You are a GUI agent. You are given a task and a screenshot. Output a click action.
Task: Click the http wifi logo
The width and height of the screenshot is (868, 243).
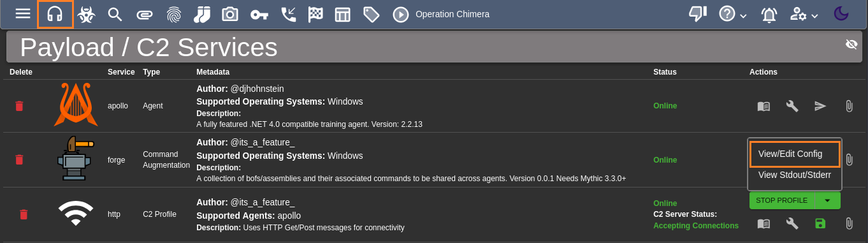point(75,213)
